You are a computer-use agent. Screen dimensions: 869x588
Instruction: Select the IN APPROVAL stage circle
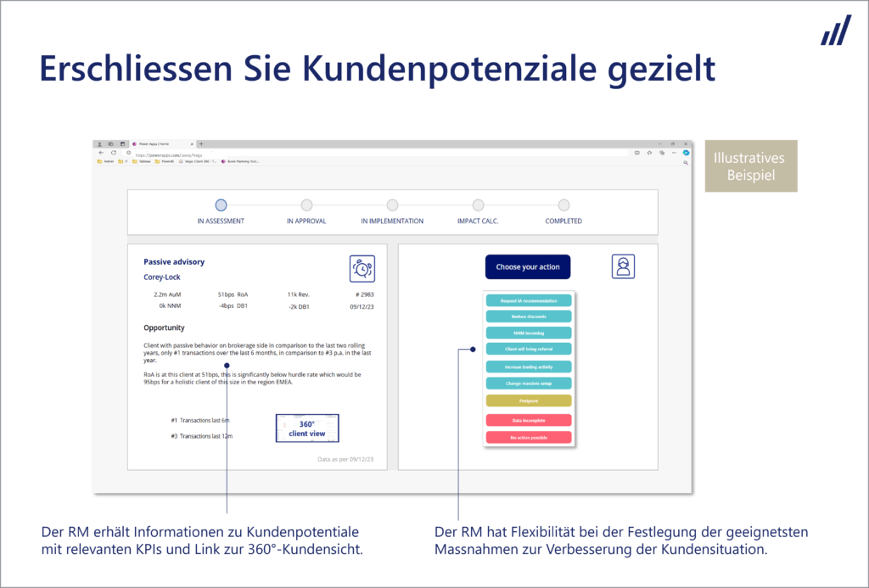coord(306,204)
